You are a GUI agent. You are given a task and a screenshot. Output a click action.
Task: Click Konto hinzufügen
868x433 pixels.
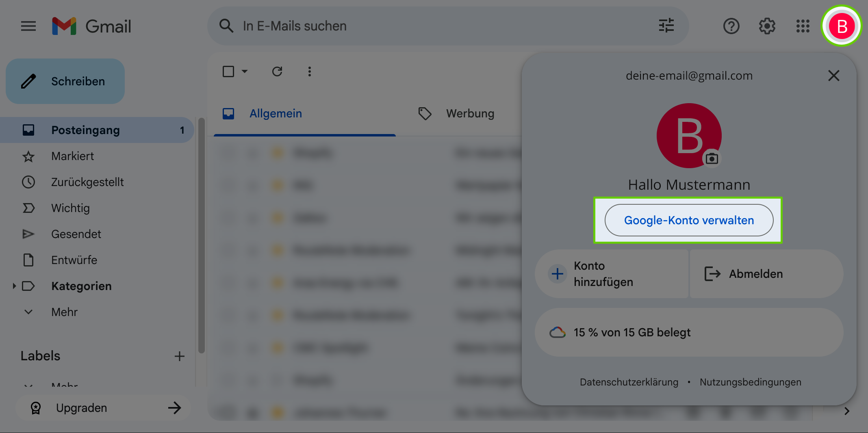(612, 274)
